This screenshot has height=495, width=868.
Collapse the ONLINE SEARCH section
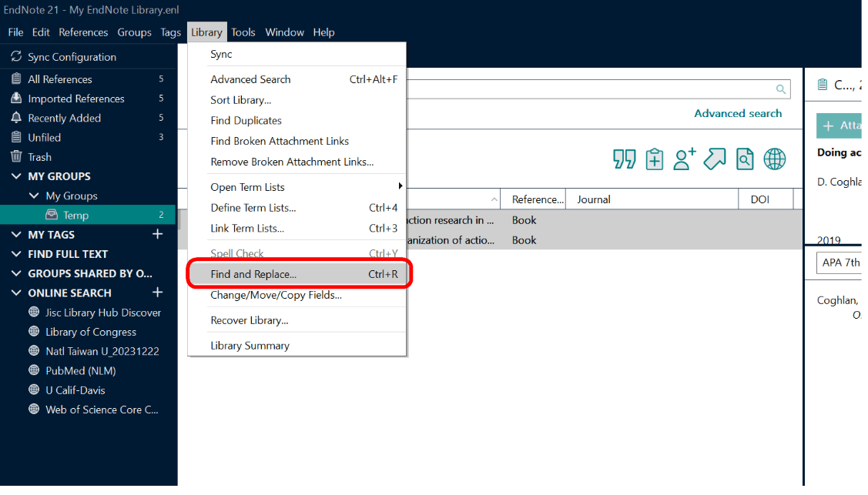coord(16,293)
